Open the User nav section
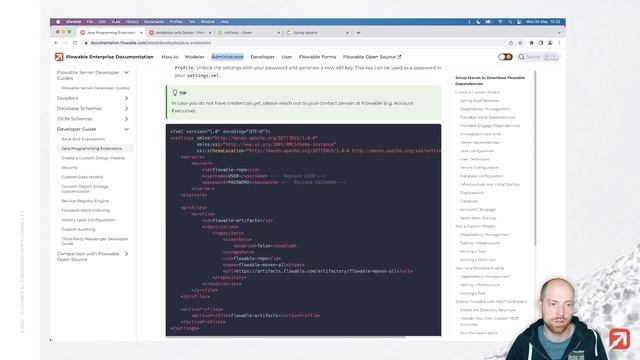 287,57
